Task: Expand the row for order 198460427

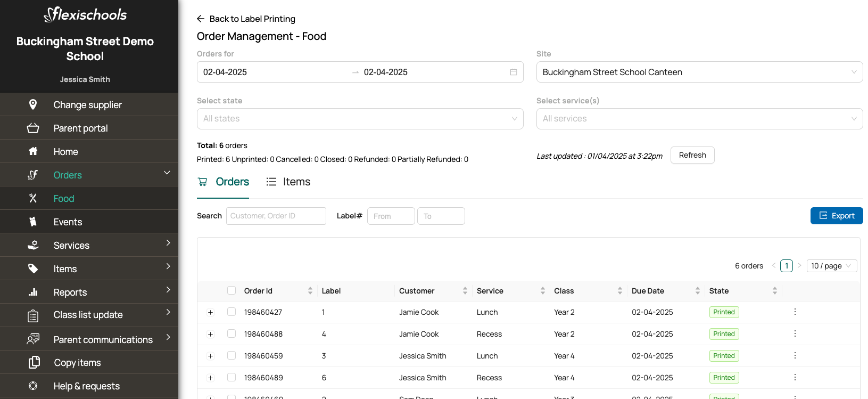Action: point(210,312)
